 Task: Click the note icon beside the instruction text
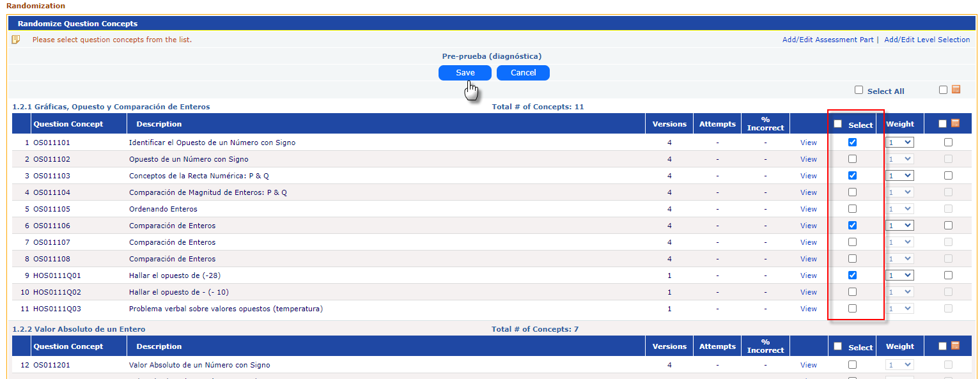[16, 40]
